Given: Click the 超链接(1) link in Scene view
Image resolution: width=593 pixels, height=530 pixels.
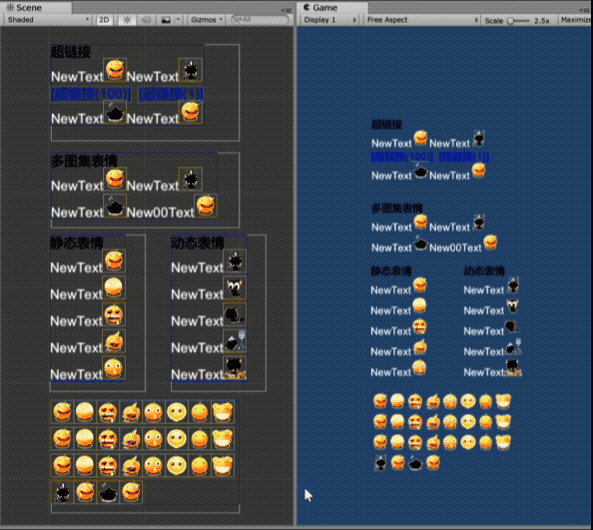Looking at the screenshot, I should 171,94.
